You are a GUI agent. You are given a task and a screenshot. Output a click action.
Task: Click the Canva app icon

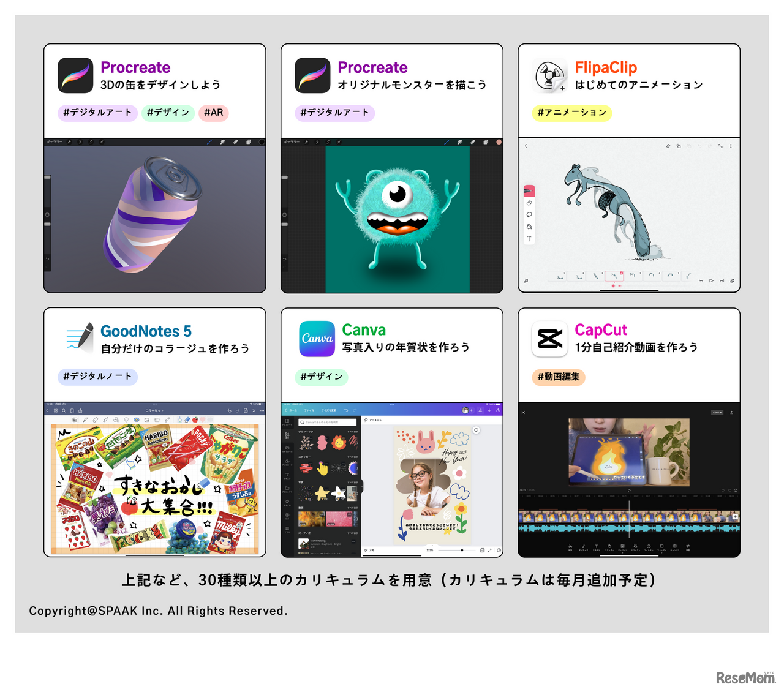click(x=317, y=339)
